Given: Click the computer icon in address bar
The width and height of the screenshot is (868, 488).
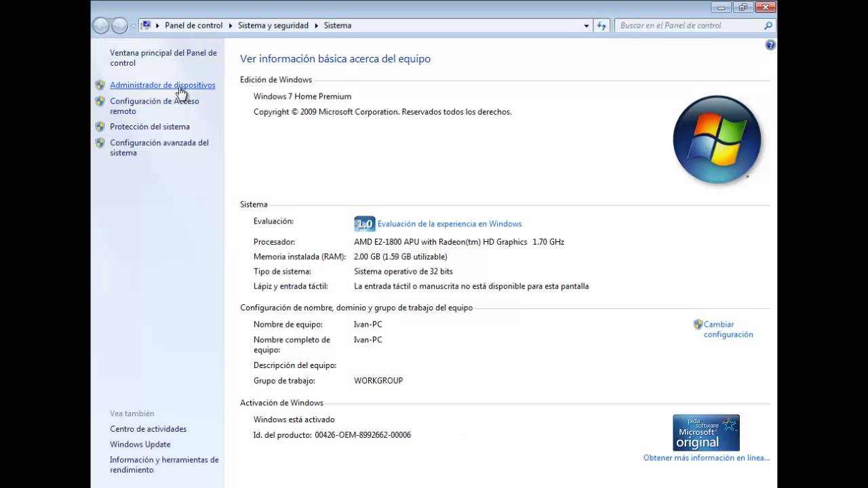Looking at the screenshot, I should tap(145, 25).
